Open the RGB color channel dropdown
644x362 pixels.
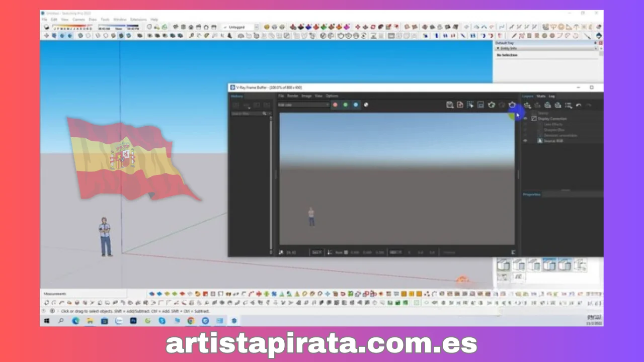click(x=303, y=105)
